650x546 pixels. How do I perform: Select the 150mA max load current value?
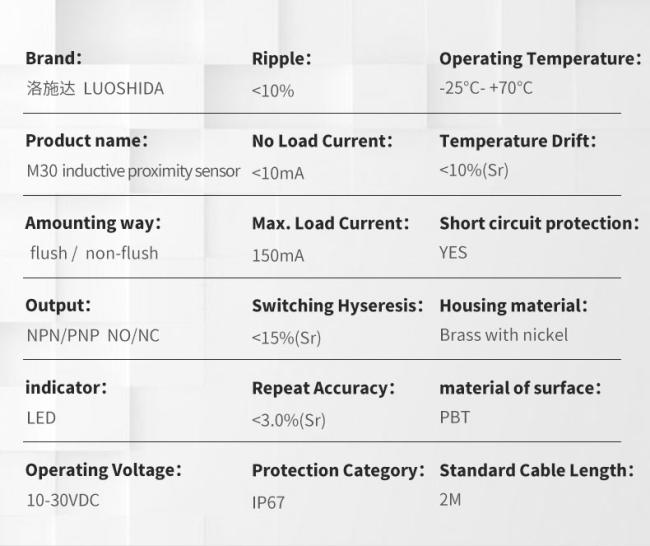point(278,255)
